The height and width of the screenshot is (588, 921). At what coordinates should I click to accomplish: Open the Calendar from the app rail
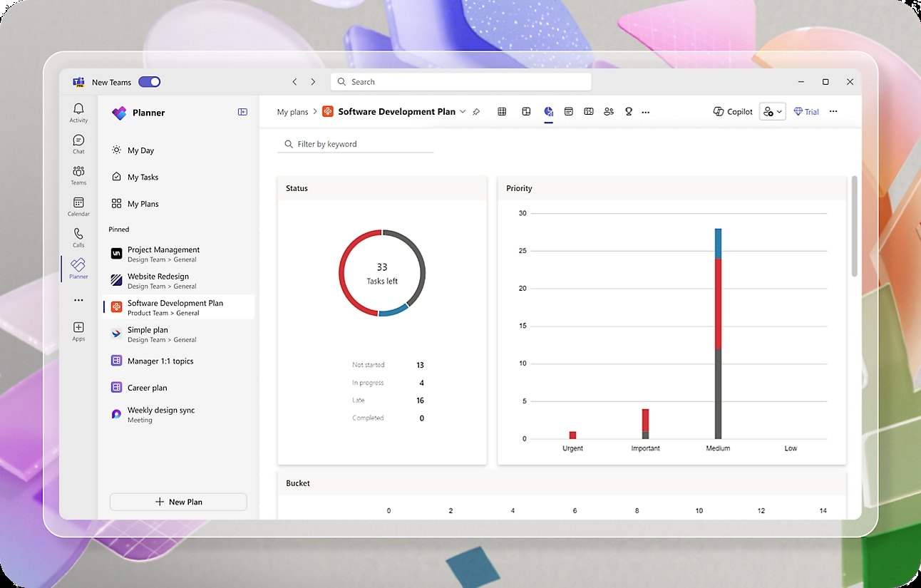[x=78, y=207]
